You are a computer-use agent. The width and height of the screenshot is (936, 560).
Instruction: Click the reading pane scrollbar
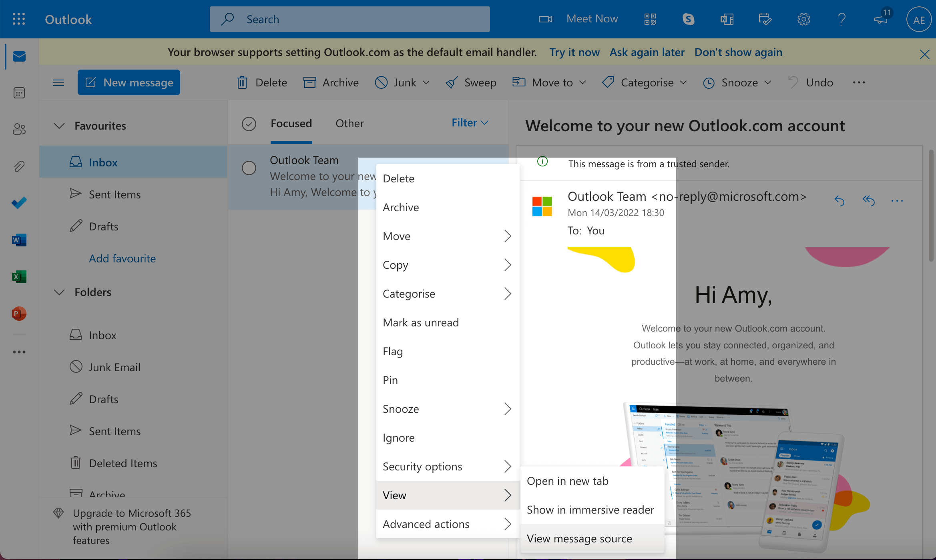coord(931,205)
